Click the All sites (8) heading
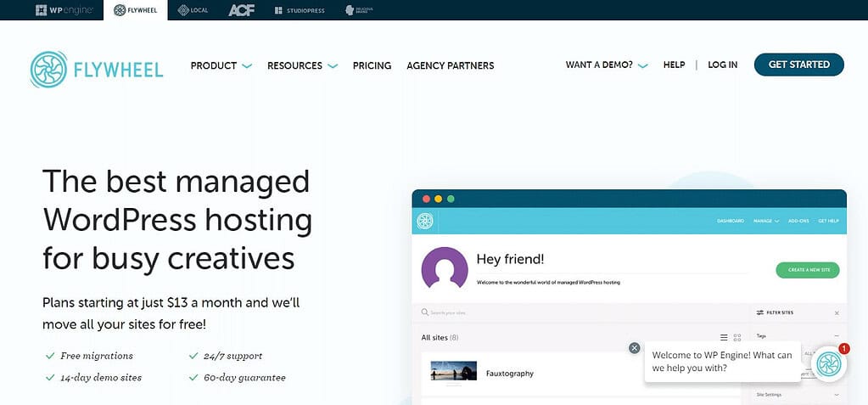Image resolution: width=868 pixels, height=405 pixels. (440, 337)
